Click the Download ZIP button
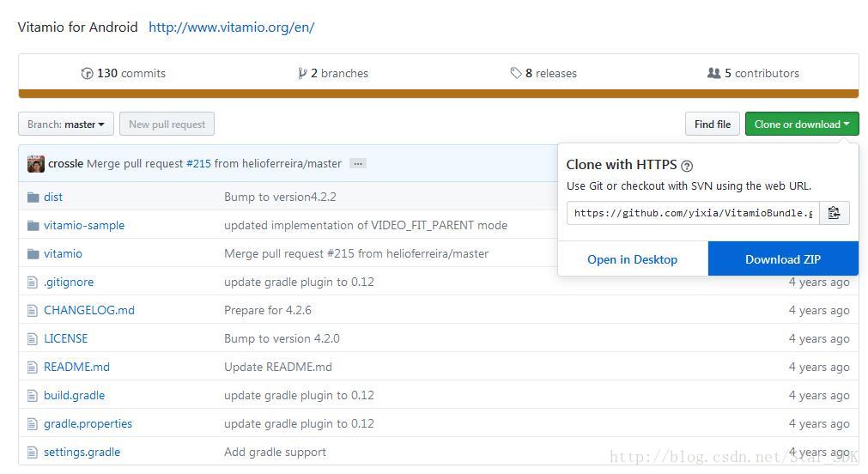Viewport: 868px width, 474px height. coord(783,259)
